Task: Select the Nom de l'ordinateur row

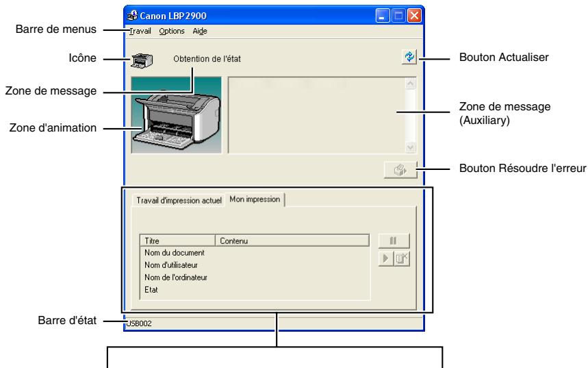Action: click(255, 278)
